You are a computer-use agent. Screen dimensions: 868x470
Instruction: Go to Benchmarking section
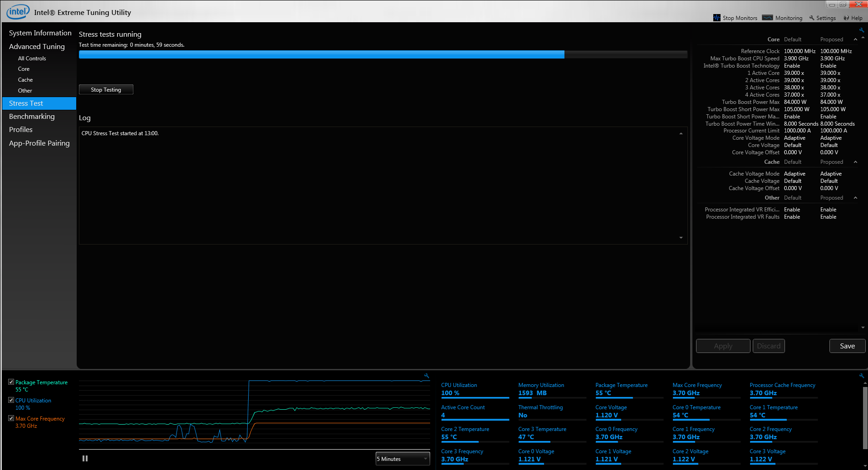[32, 117]
